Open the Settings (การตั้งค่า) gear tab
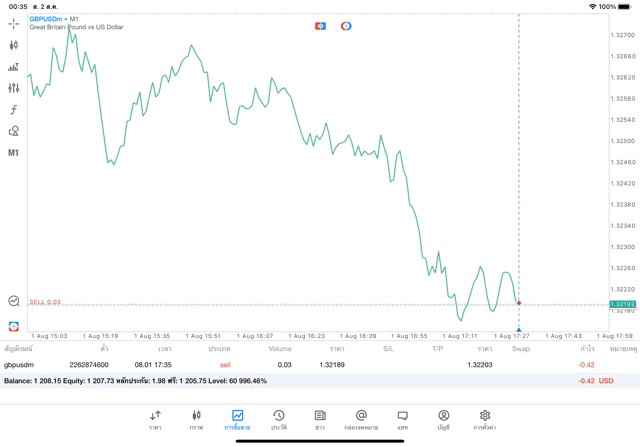Screen dimensions: 640x447 [x=485, y=419]
